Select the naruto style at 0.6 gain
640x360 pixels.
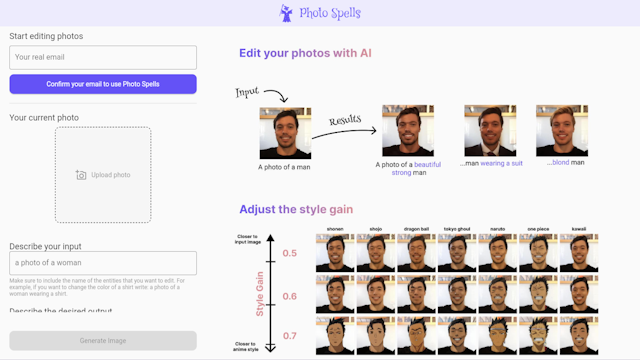(x=498, y=294)
